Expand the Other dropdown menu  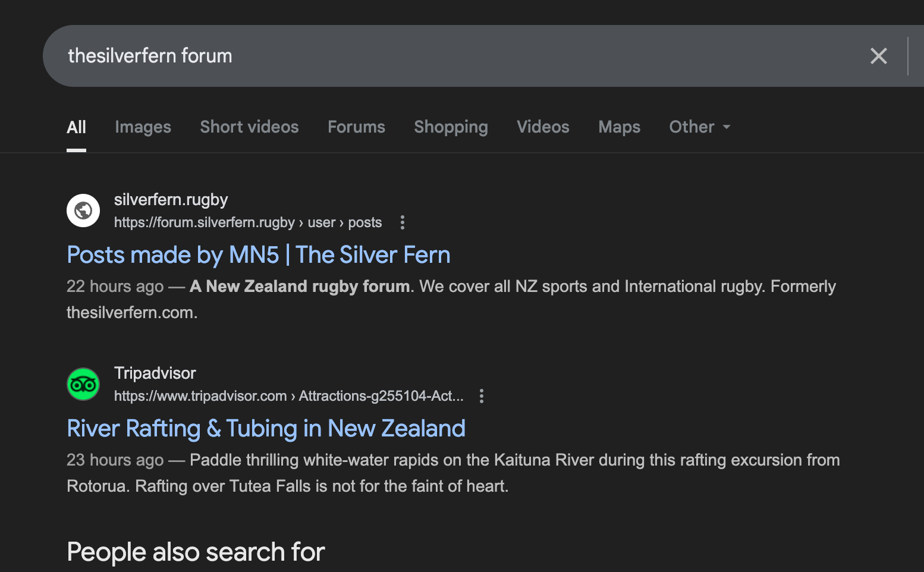pyautogui.click(x=700, y=127)
